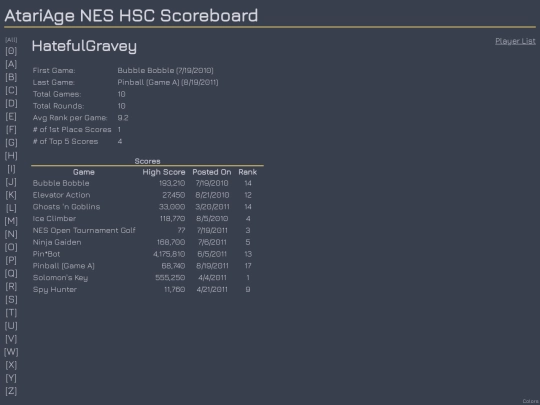Select the Solomon's Key score 555,250

[170, 278]
